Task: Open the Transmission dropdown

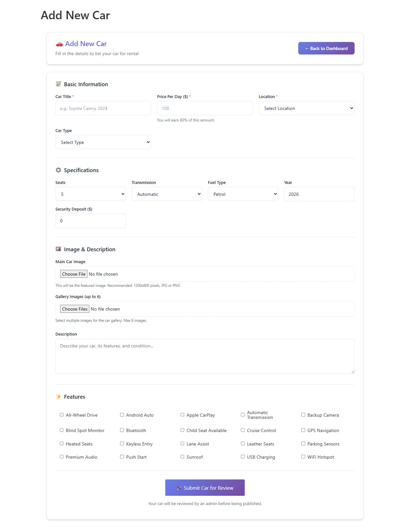Action: tap(167, 194)
